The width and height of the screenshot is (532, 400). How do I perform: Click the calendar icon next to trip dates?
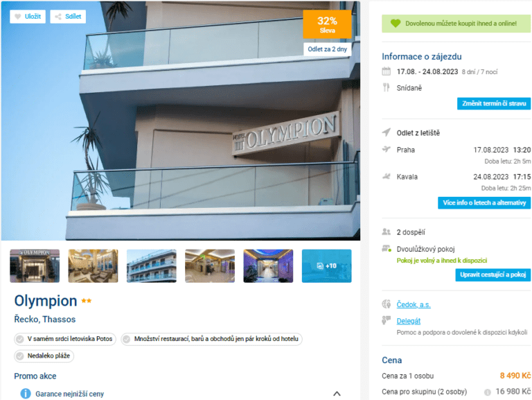386,71
